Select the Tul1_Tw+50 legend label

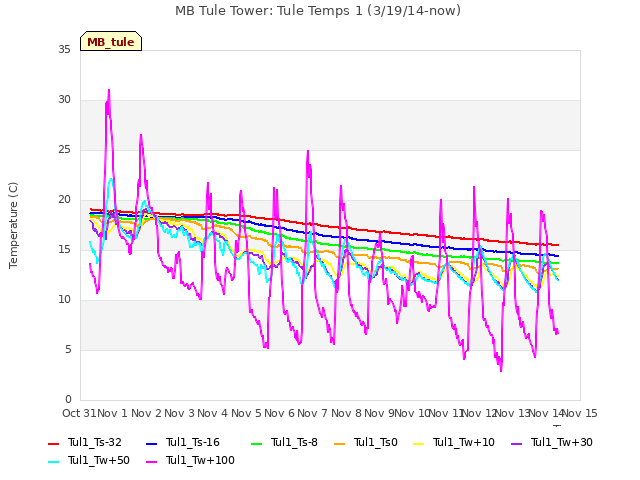tap(99, 460)
